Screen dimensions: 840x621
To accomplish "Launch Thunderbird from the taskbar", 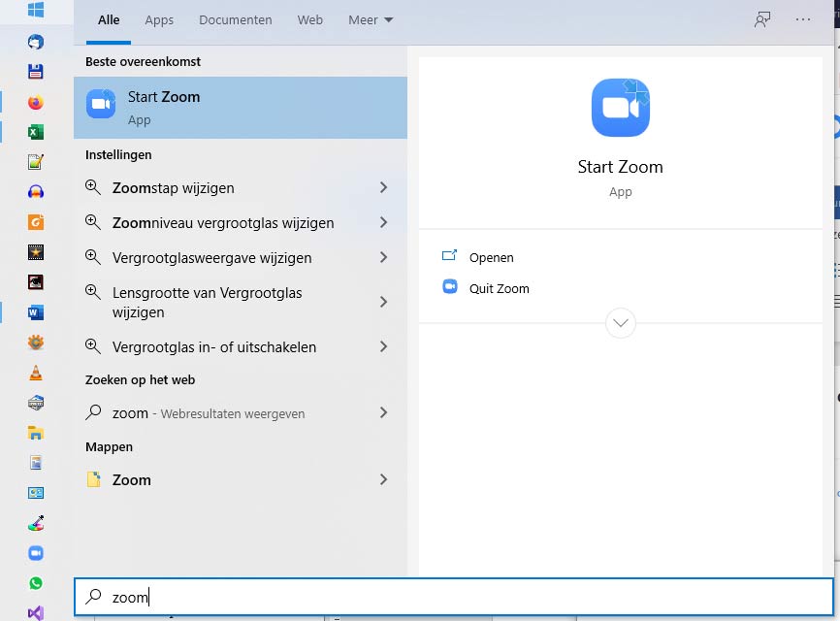I will [x=36, y=42].
